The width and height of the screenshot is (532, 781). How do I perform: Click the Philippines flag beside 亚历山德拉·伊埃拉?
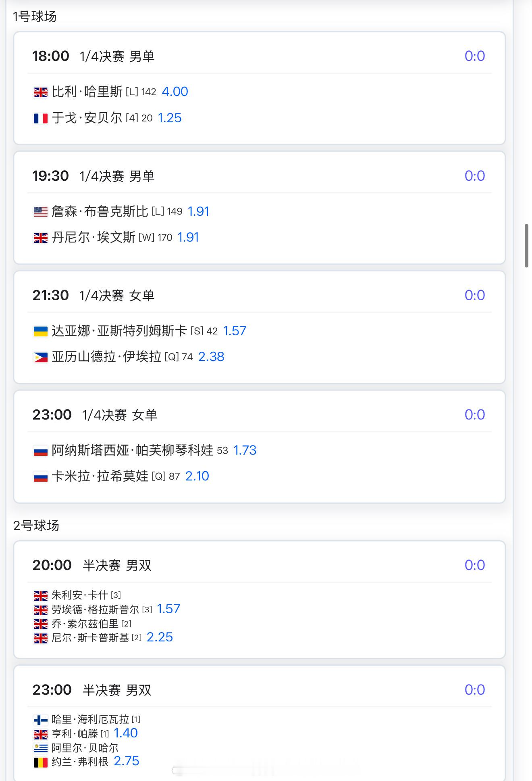pyautogui.click(x=40, y=357)
